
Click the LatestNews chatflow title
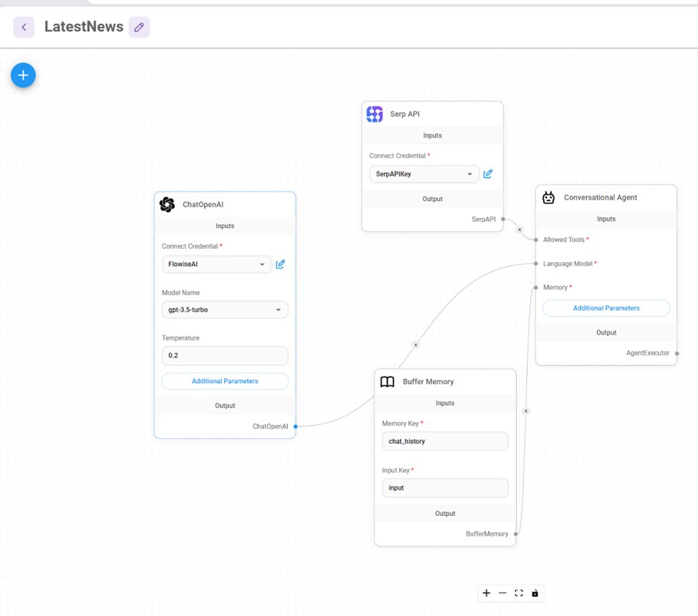point(83,27)
